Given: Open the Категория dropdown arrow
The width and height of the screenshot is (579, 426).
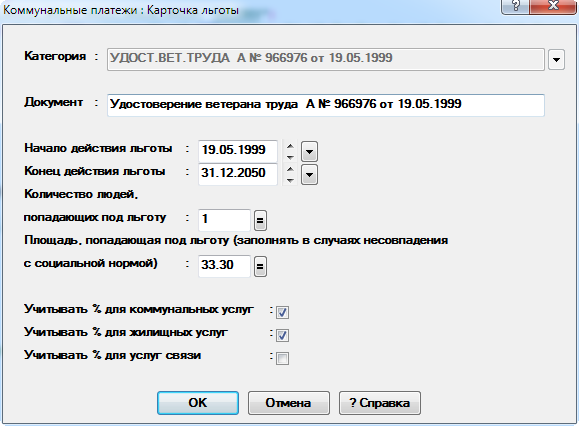Looking at the screenshot, I should tap(556, 59).
